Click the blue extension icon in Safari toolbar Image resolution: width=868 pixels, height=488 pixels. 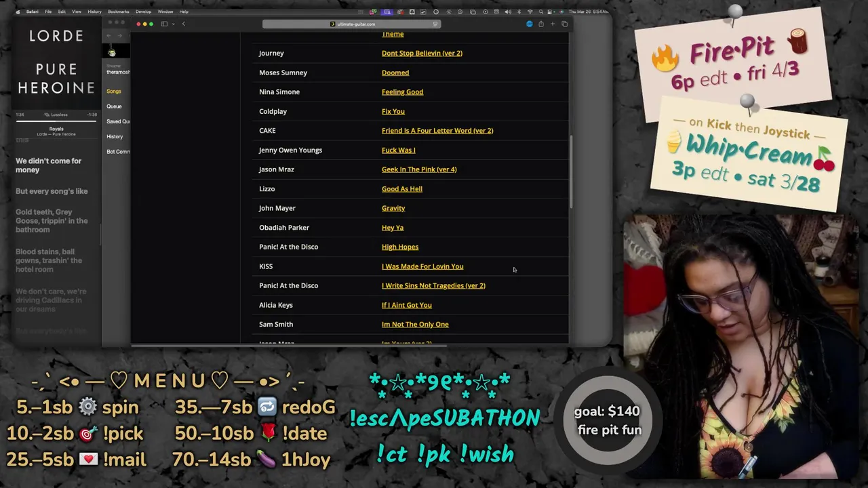pos(529,24)
